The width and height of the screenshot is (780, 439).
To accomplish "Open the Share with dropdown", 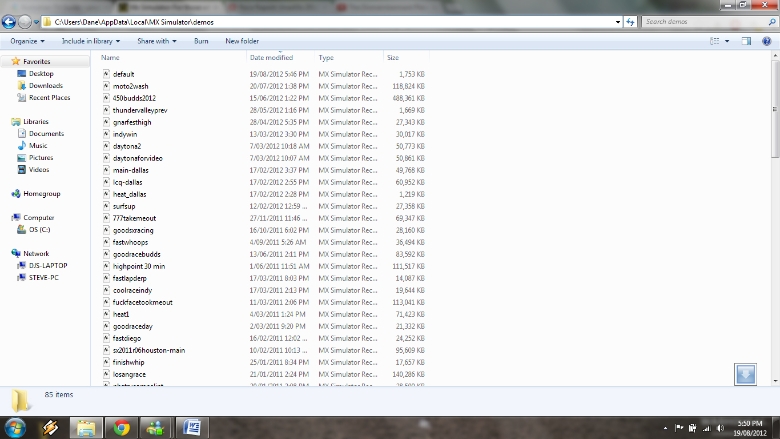I will tap(157, 41).
